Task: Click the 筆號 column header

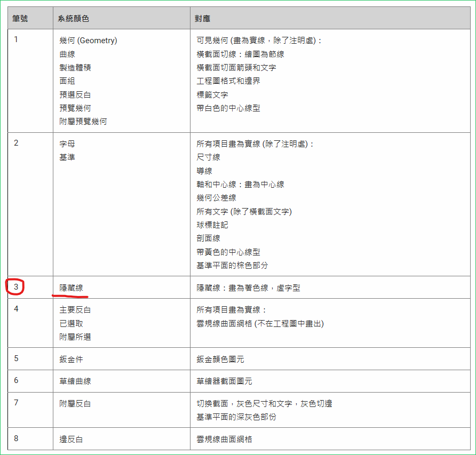Action: coord(20,19)
